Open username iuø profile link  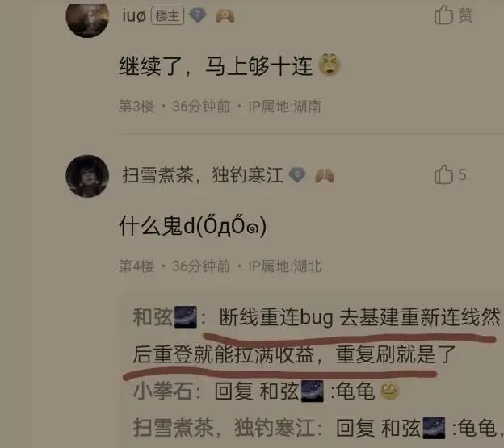point(134,15)
